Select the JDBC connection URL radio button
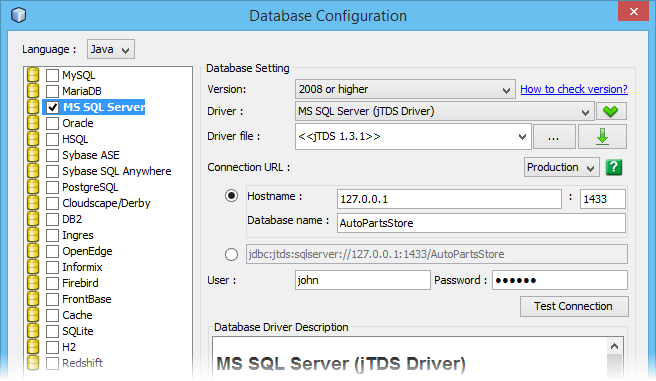The height and width of the screenshot is (381, 656). click(x=231, y=254)
